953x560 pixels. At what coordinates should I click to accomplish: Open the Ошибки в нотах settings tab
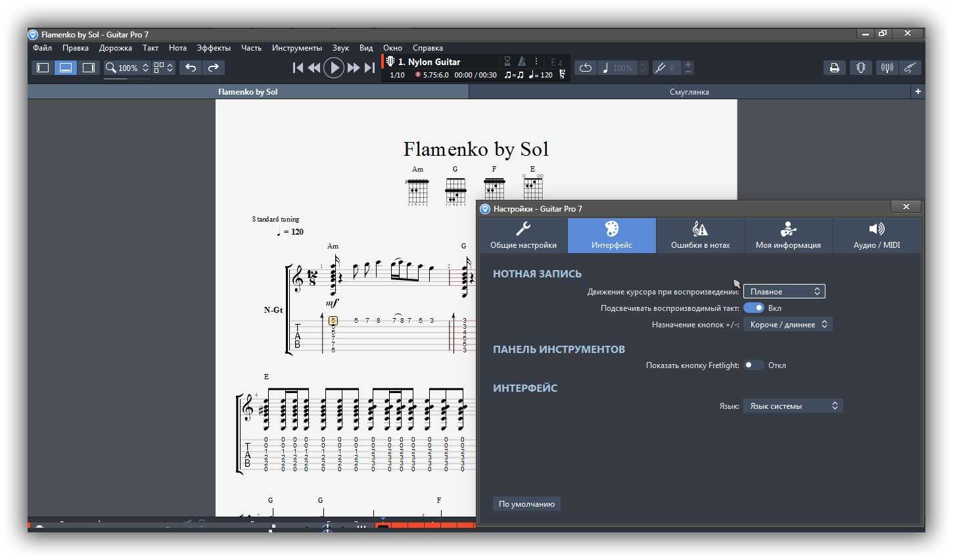pyautogui.click(x=700, y=235)
